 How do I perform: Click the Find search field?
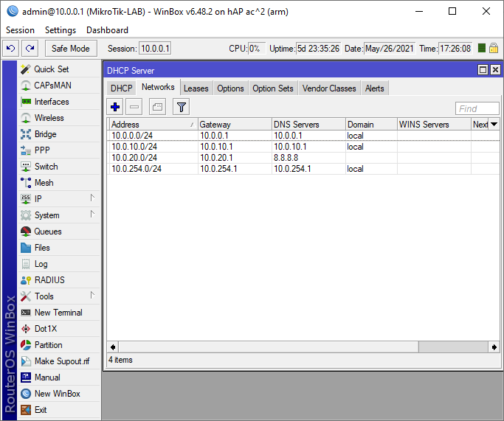477,108
